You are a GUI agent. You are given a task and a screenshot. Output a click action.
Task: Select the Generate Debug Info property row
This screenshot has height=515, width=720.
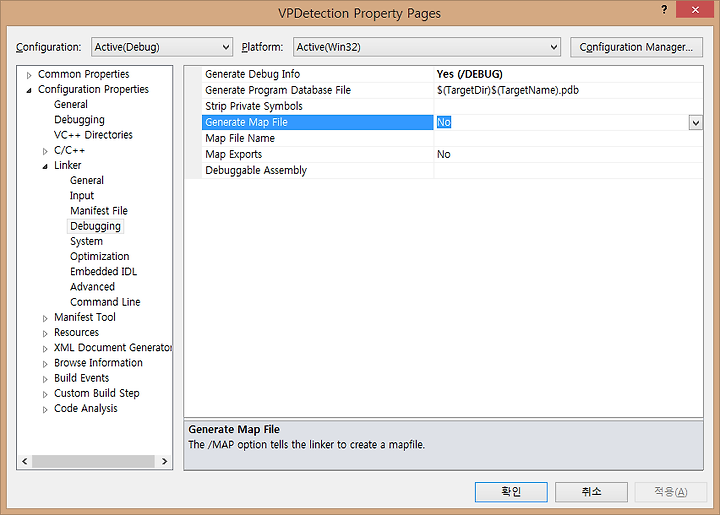(x=317, y=74)
